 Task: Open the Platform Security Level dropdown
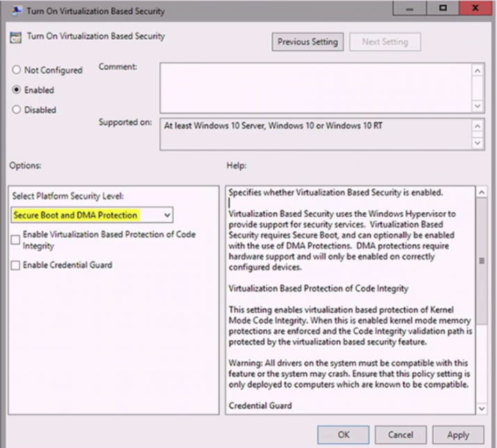(92, 215)
